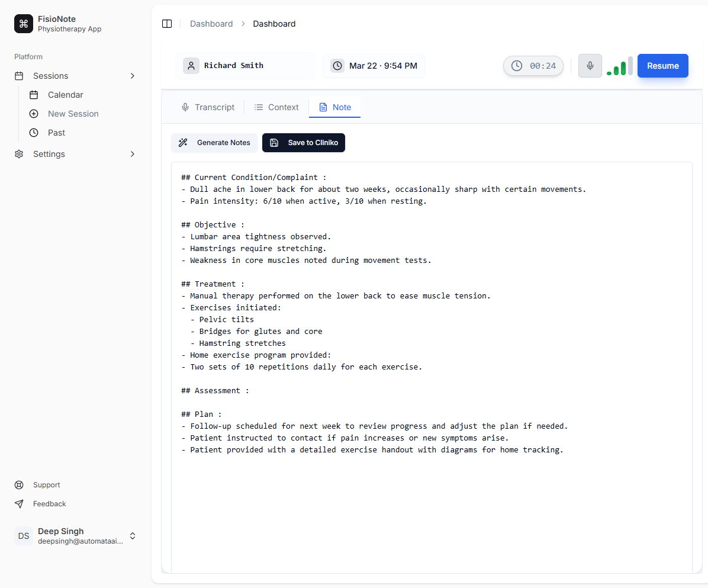The height and width of the screenshot is (588, 708).
Task: Click the Mar 22 · 9:54 PM date field
Action: click(374, 66)
